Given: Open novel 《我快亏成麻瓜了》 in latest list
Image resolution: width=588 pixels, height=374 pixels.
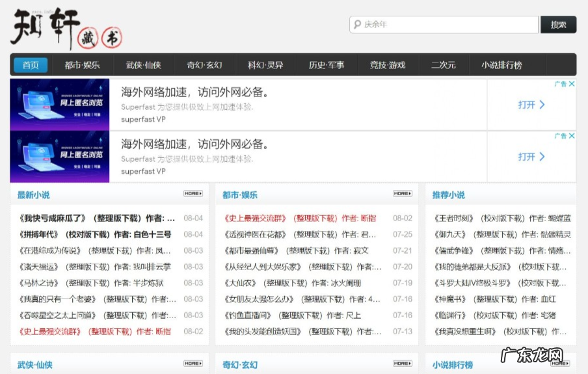Looking at the screenshot, I should pyautogui.click(x=97, y=219).
